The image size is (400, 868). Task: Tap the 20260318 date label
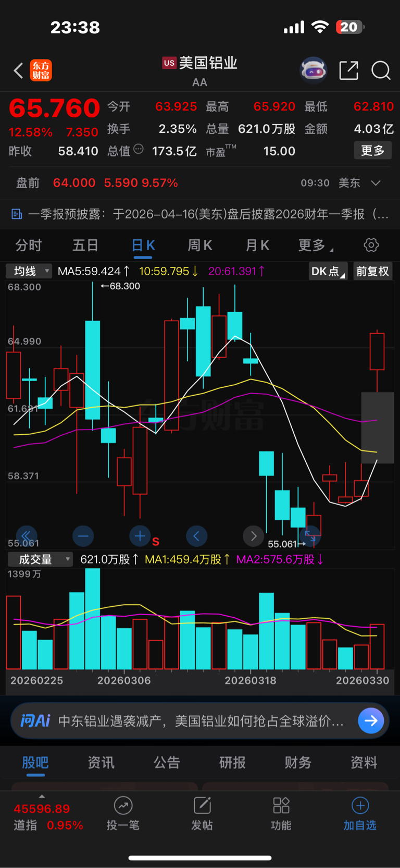(x=251, y=680)
